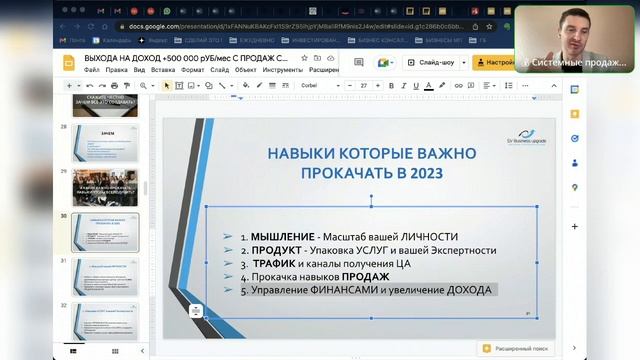The image size is (640, 360).
Task: Open Maps side panel
Action: [x=575, y=187]
